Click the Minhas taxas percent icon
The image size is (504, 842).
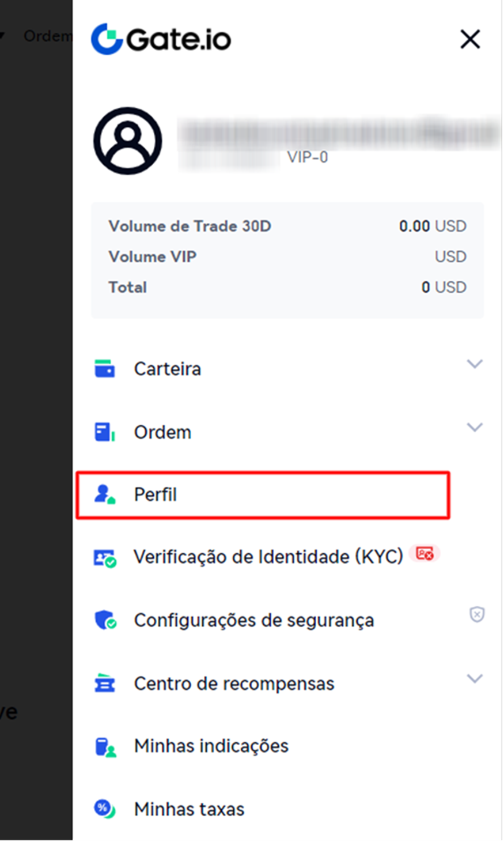click(105, 809)
